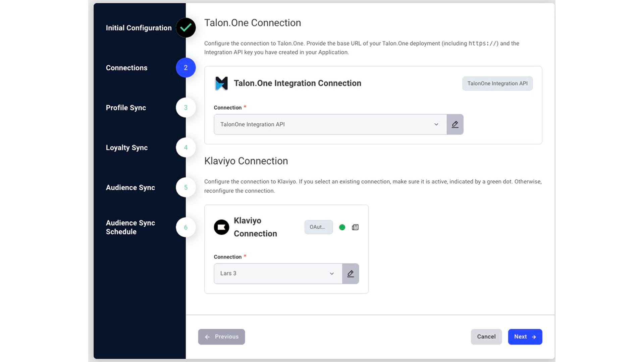
Task: Click the Cancel button
Action: coord(486,337)
